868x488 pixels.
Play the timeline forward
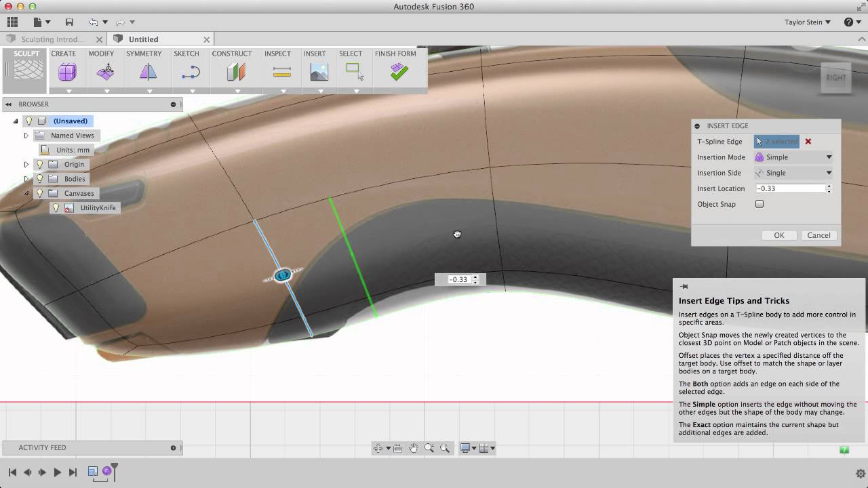click(58, 472)
